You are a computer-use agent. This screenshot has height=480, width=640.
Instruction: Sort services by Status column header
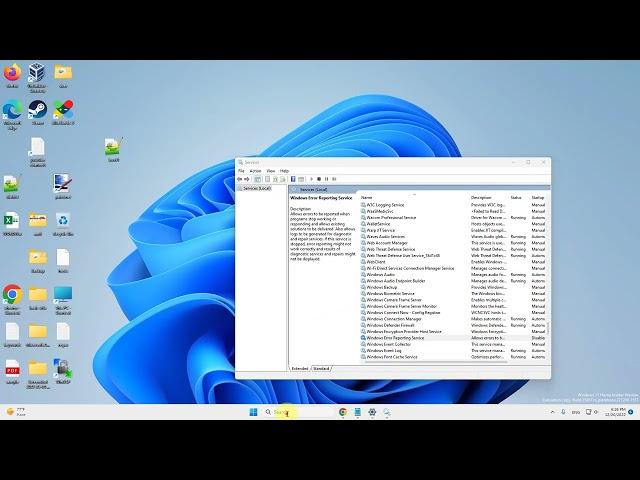(x=518, y=198)
